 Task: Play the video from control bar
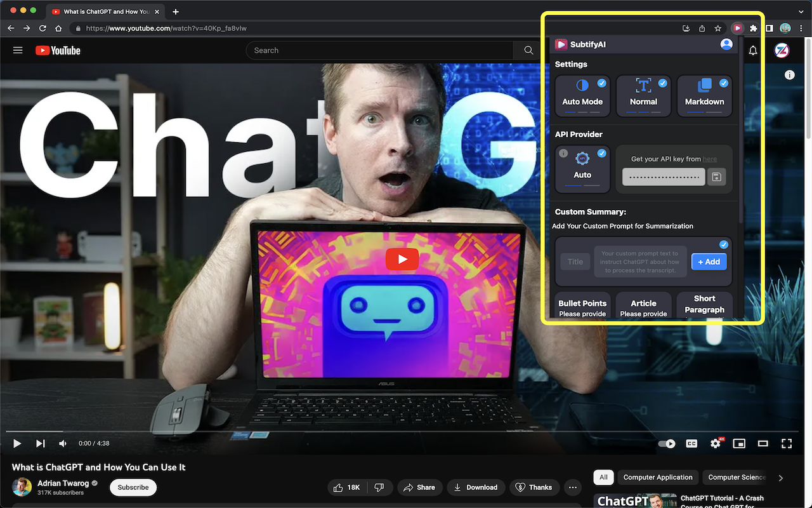click(17, 443)
